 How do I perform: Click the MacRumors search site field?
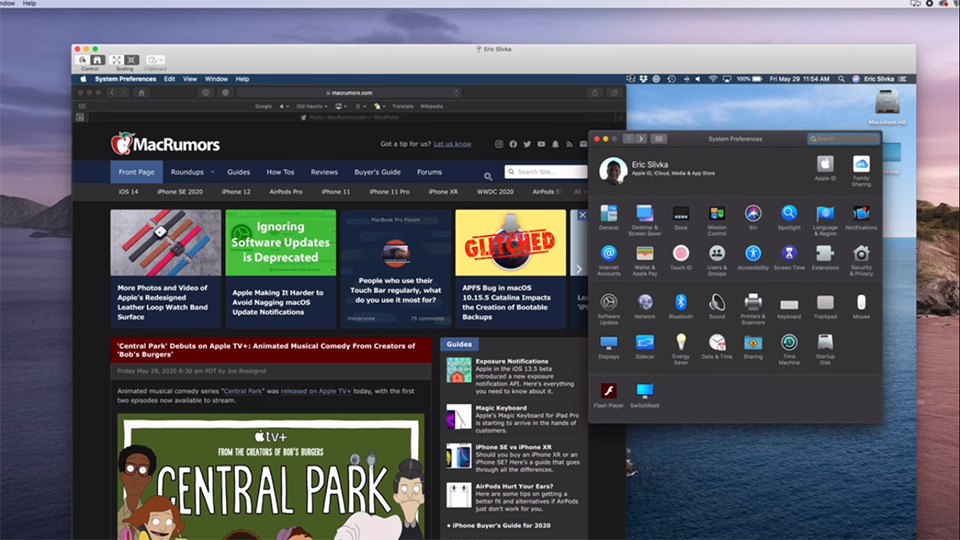546,172
